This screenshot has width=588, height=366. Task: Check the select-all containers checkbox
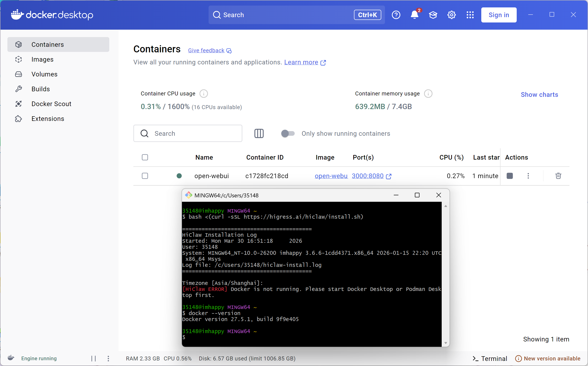click(145, 157)
